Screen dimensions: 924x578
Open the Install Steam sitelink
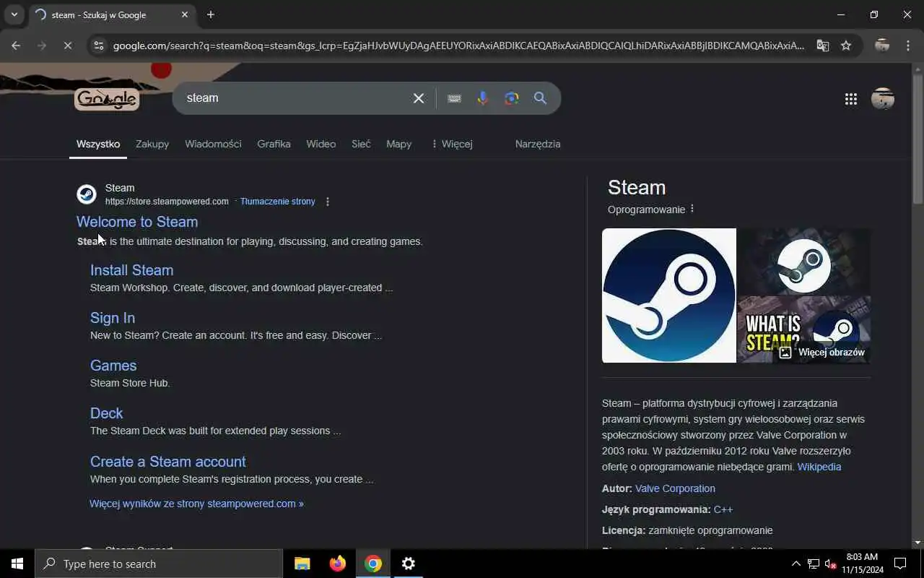tap(131, 270)
